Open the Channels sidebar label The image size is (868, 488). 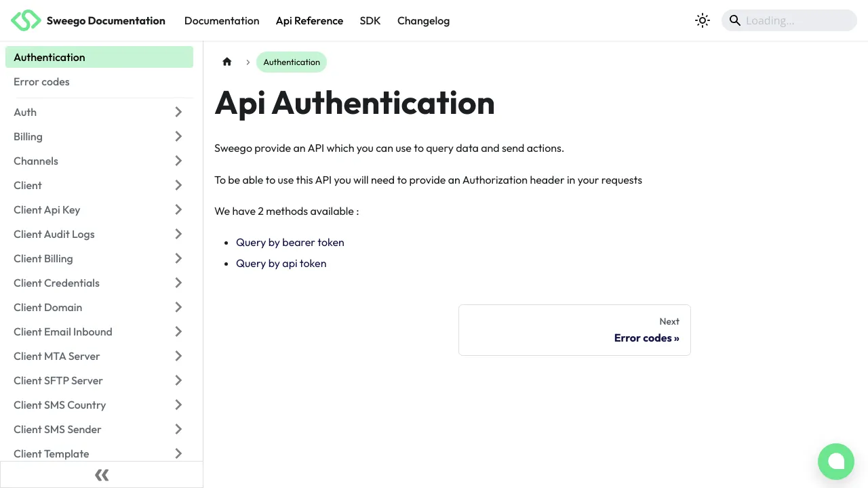click(x=36, y=161)
